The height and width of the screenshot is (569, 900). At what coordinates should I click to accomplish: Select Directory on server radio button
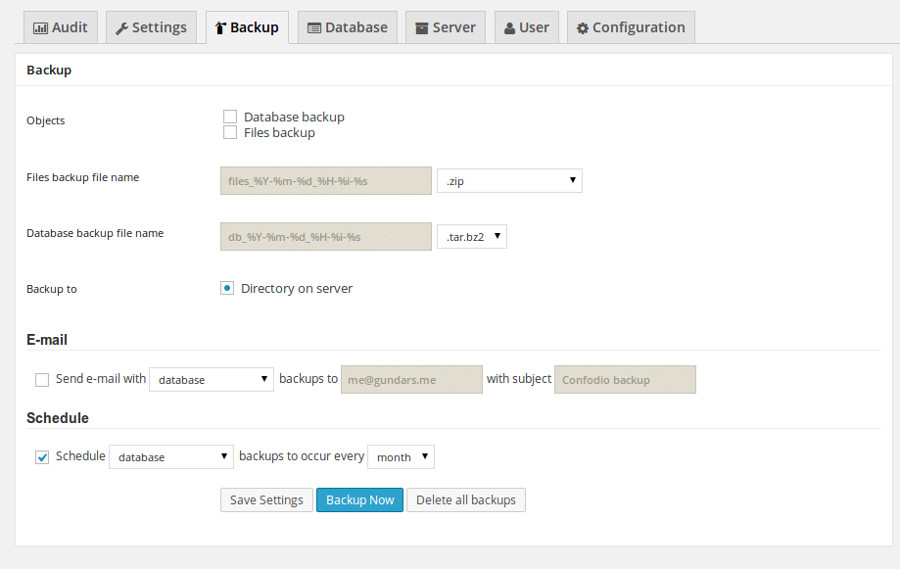[227, 288]
